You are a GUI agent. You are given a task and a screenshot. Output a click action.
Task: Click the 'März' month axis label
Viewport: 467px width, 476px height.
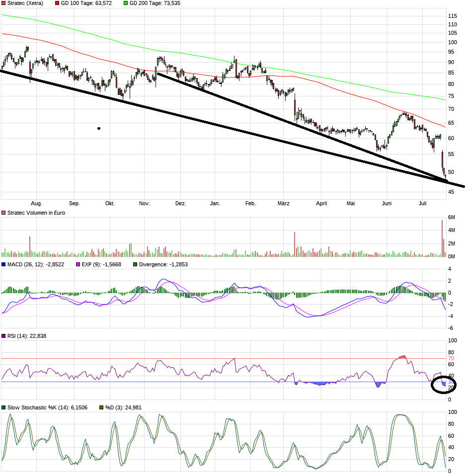click(283, 204)
